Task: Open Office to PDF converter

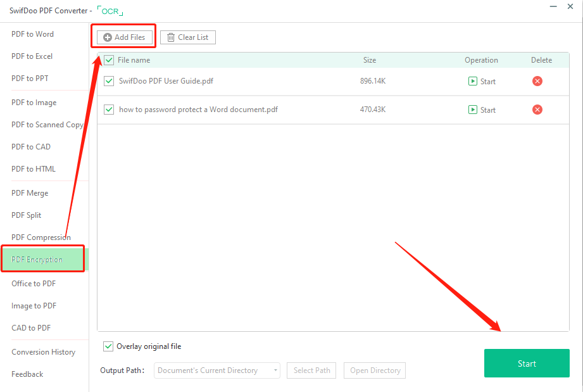Action: 34,284
